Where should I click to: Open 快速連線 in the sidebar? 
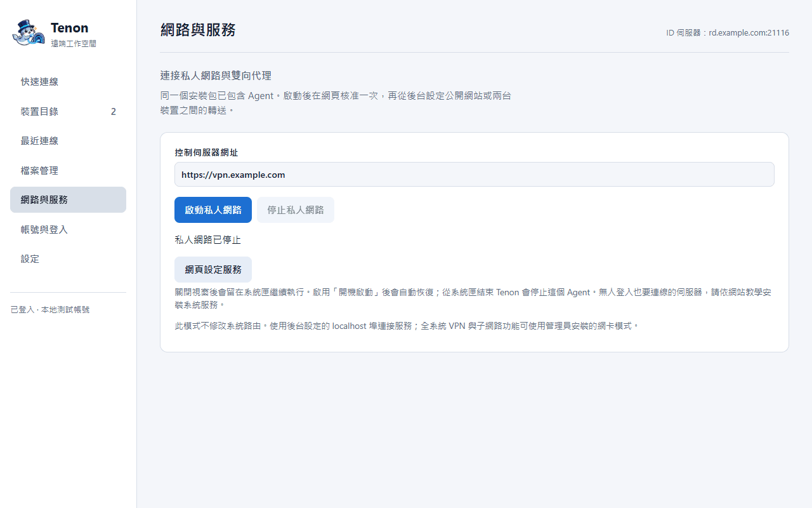pos(68,82)
